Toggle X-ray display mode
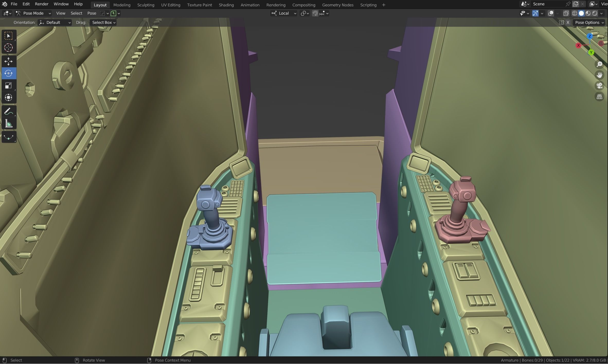 pyautogui.click(x=566, y=13)
